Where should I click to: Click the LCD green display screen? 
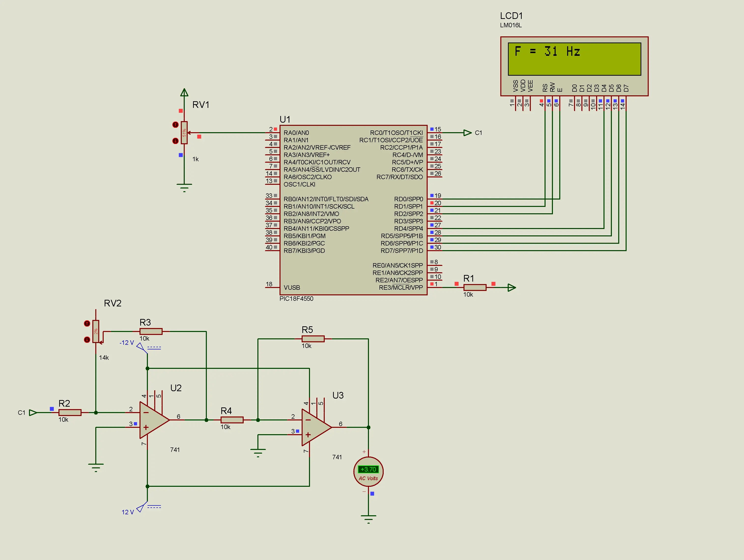[x=574, y=59]
